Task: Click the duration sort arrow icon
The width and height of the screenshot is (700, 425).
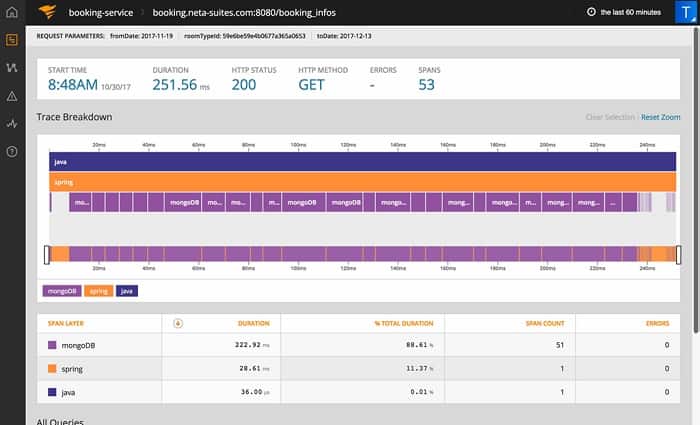Action: click(178, 323)
